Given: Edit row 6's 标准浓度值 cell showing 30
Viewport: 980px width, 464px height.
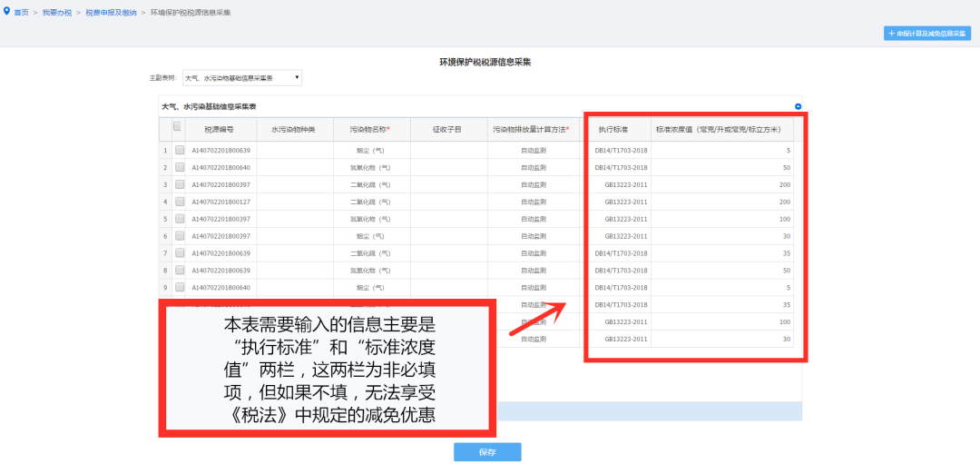Looking at the screenshot, I should click(723, 236).
